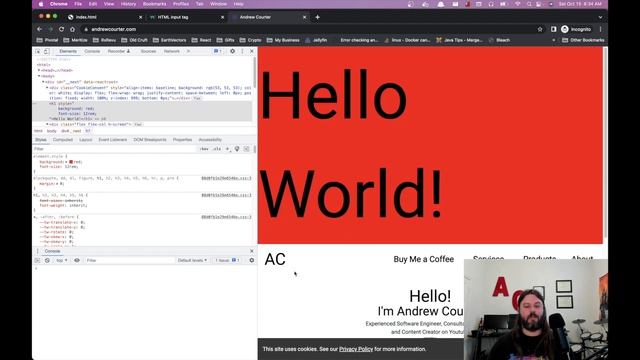Open stylesheet link beside the margin rule

(x=226, y=178)
